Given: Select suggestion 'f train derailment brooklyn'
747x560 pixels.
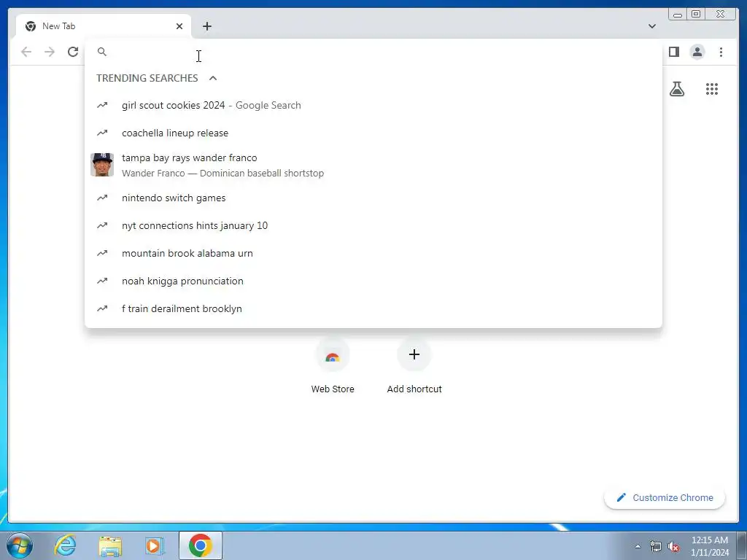Looking at the screenshot, I should [373, 308].
